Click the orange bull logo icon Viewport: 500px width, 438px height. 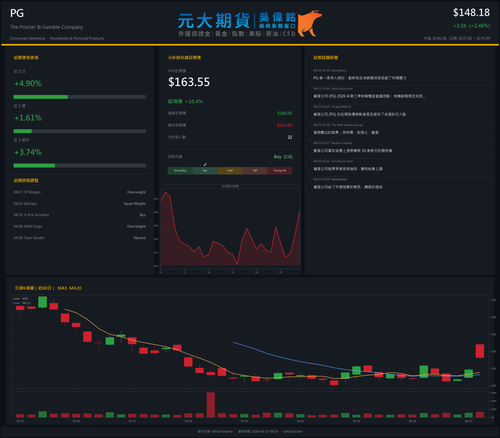[309, 23]
